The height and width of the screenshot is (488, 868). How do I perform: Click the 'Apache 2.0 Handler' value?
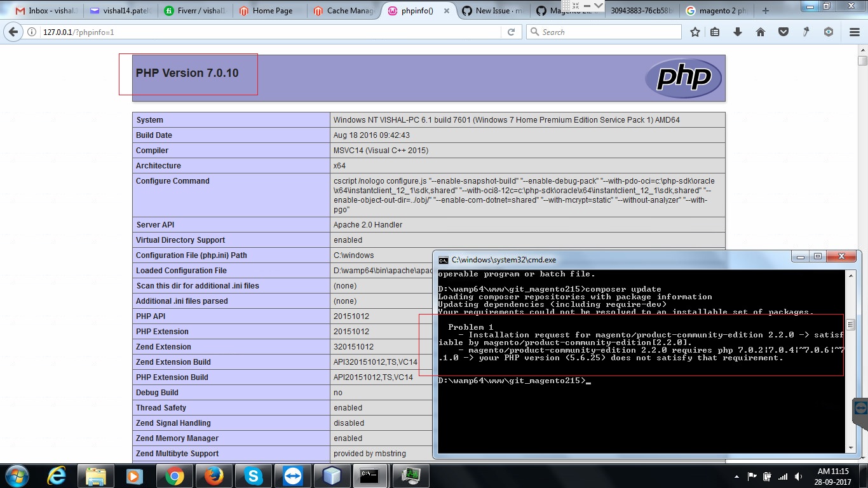368,225
